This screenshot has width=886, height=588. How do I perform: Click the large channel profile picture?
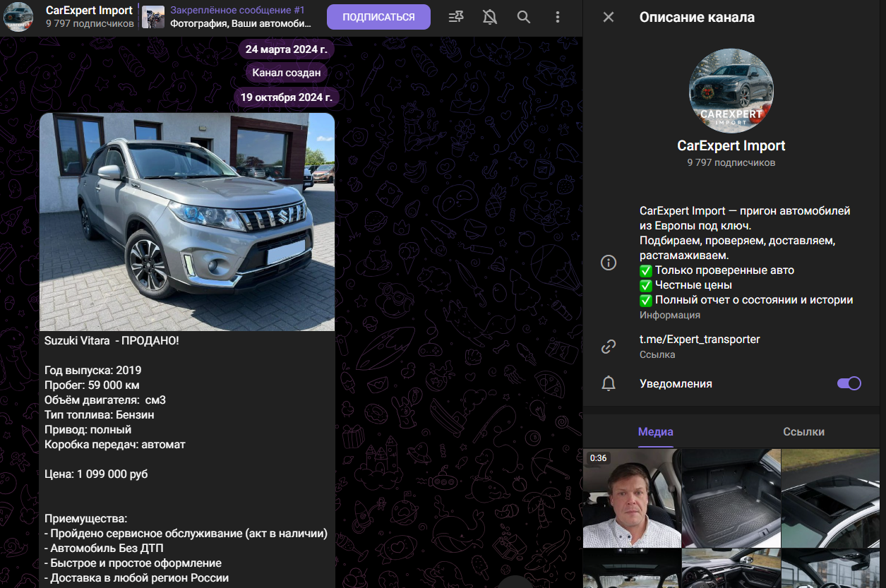pyautogui.click(x=731, y=91)
